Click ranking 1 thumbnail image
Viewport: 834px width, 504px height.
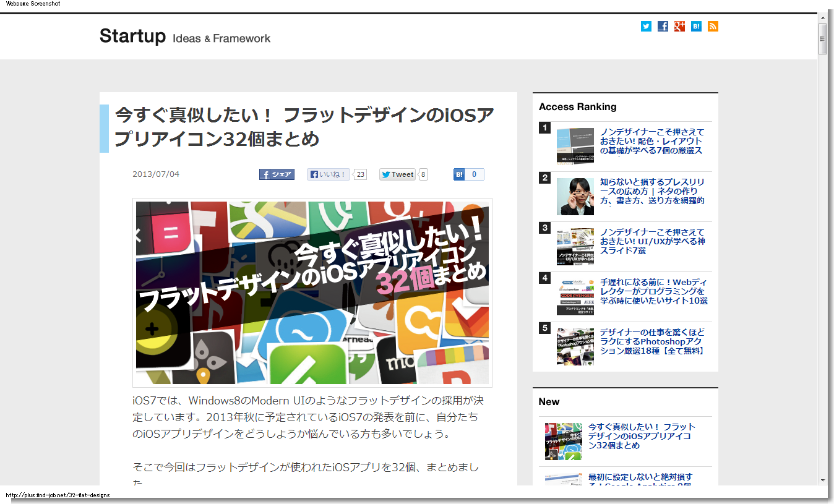click(575, 146)
